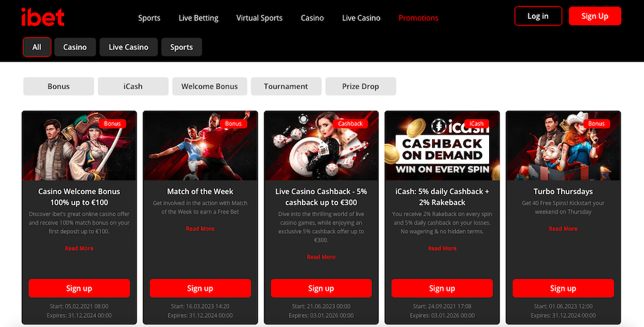Click the Log in button
The image size is (644, 327).
click(538, 16)
